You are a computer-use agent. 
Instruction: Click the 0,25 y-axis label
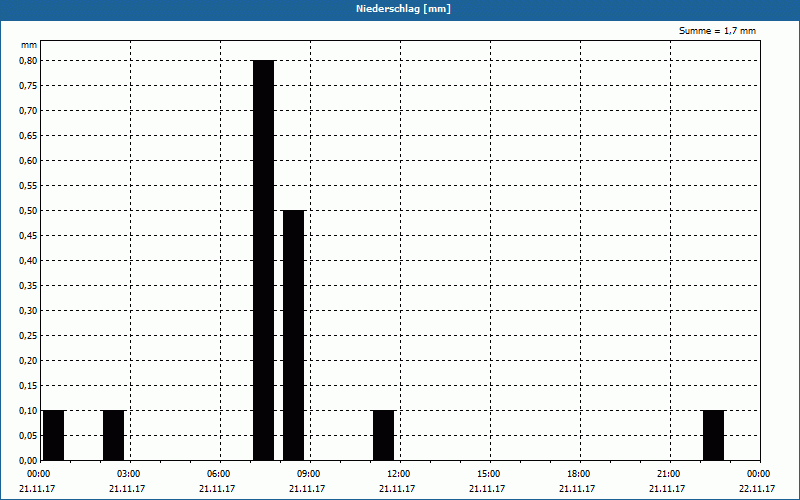[x=28, y=336]
